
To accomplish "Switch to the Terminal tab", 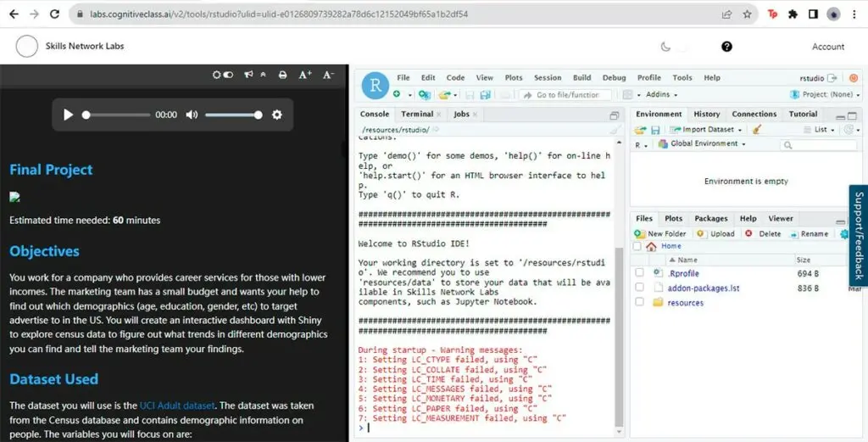I will [x=417, y=114].
